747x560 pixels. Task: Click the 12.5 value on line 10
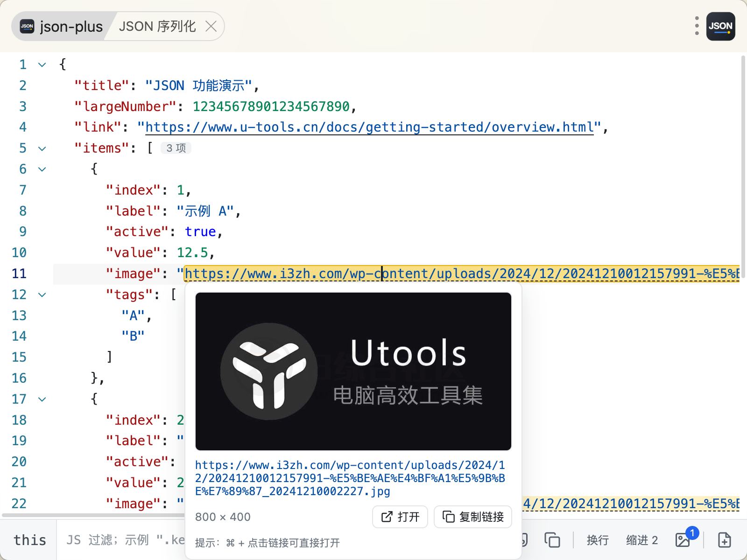[x=192, y=252]
